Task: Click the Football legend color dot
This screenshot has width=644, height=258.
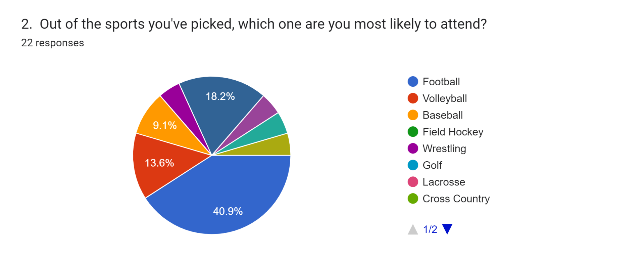Action: tap(412, 82)
